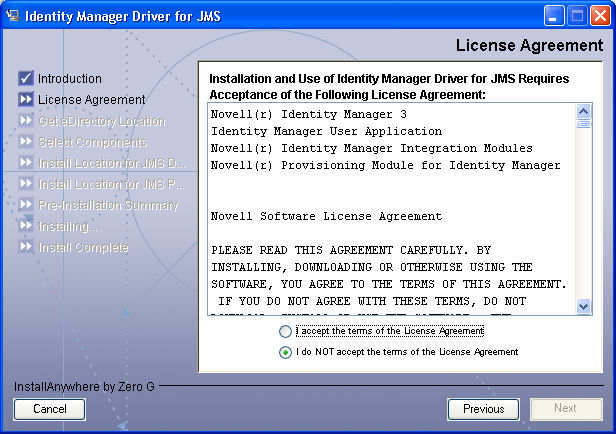The width and height of the screenshot is (616, 434).
Task: Click the 'Install Complete' step label
Action: click(x=83, y=247)
